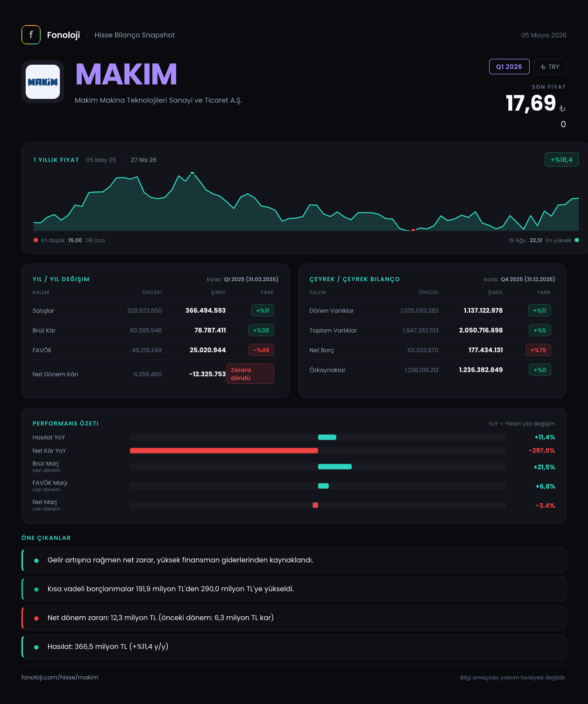588x704 pixels.
Task: Click the bullet dot of Net dönem zararı highlight
Action: 36,618
